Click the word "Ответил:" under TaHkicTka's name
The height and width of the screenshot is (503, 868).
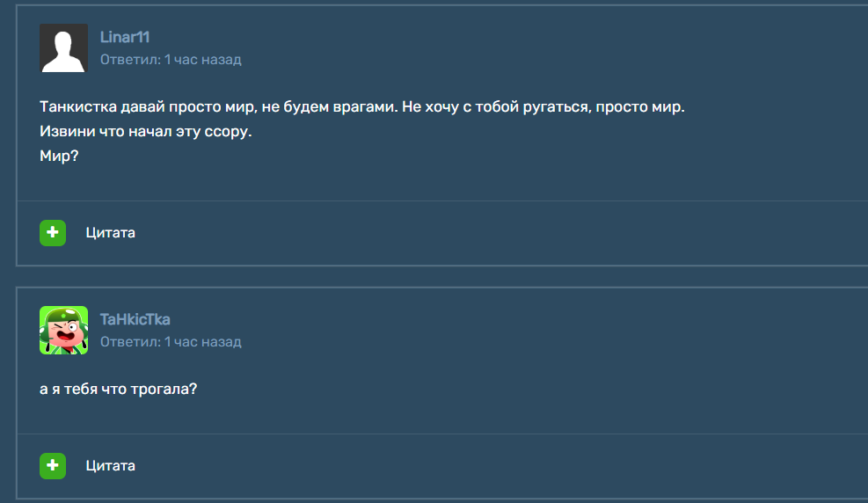tap(130, 341)
